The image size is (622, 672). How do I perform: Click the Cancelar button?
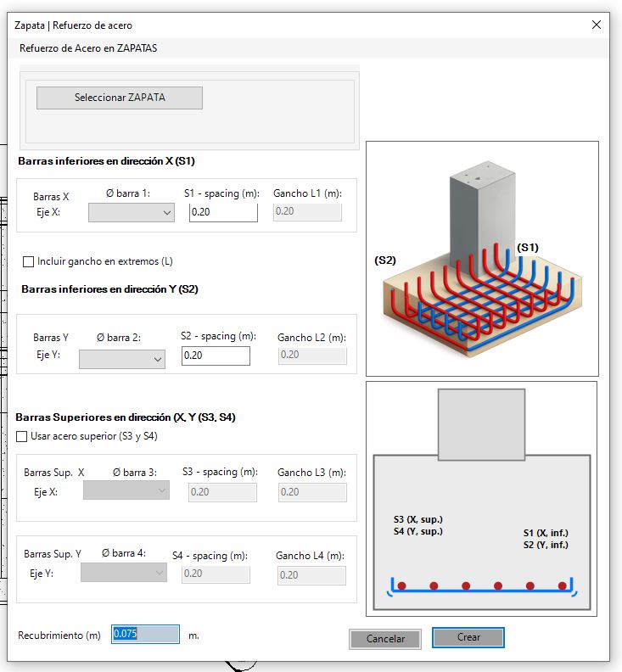tap(385, 639)
